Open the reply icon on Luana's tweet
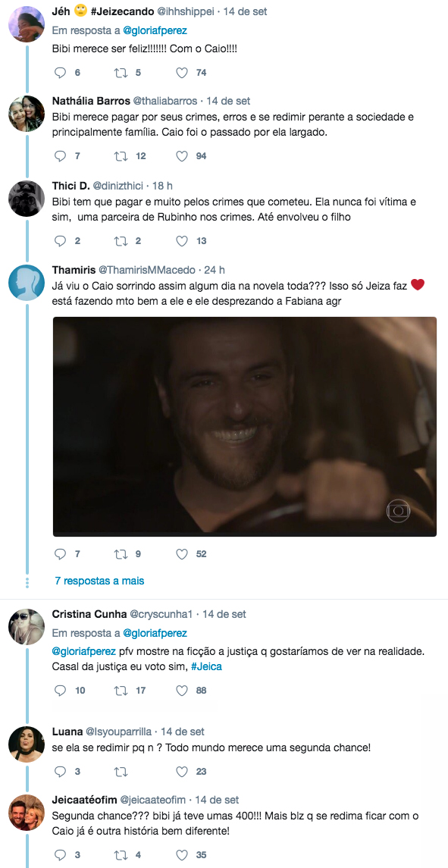The image size is (448, 868). tap(60, 772)
